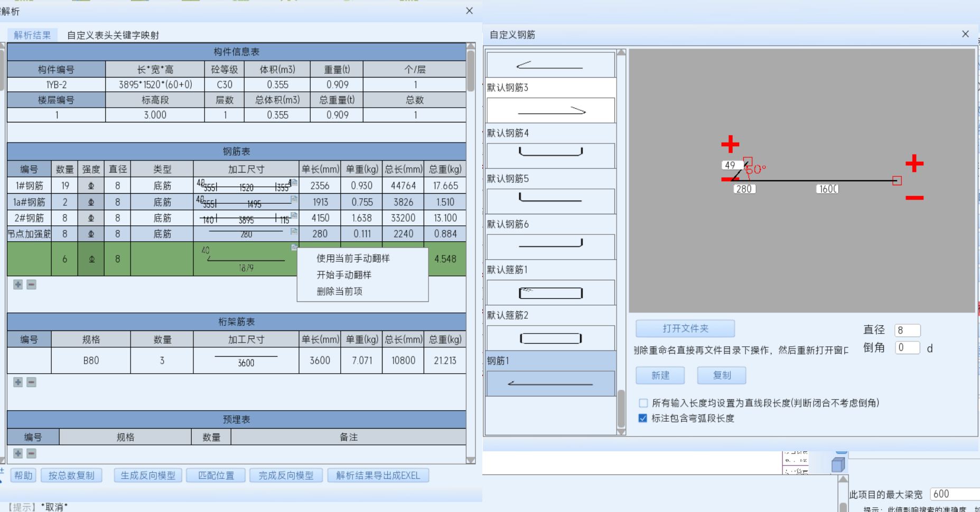This screenshot has height=512, width=980.
Task: Add a row below the 钢筋表 table
Action: [18, 285]
